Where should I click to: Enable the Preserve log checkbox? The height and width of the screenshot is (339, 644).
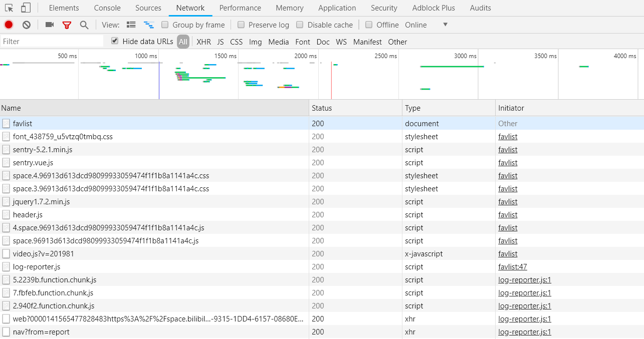coord(241,25)
